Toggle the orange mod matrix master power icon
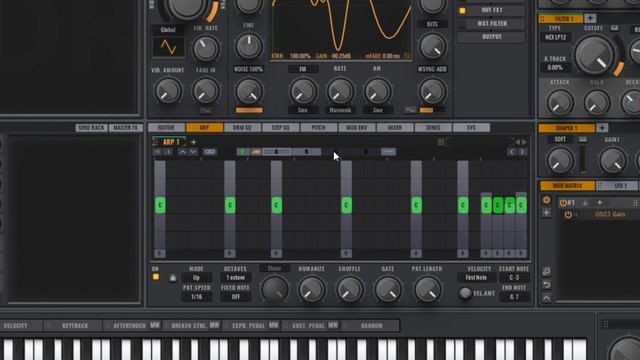The width and height of the screenshot is (640, 360). 547,200
